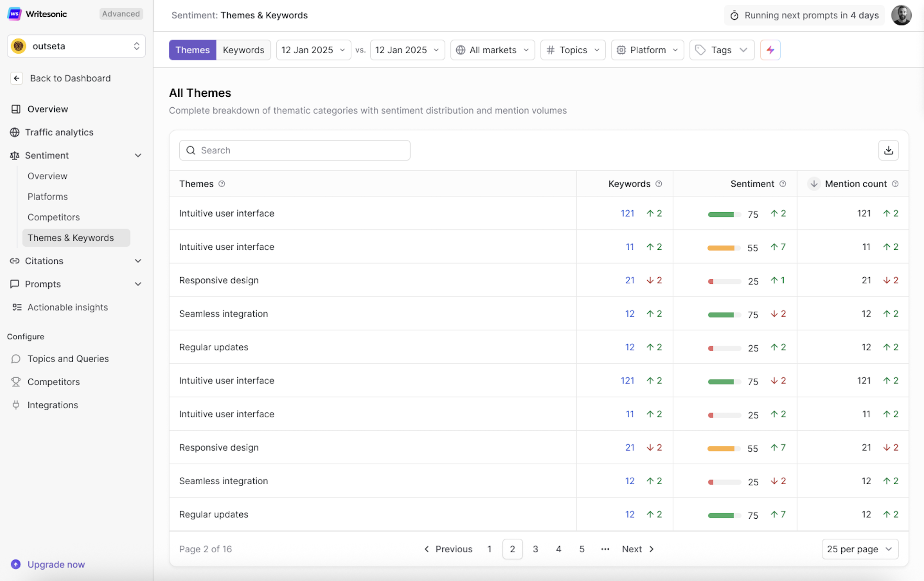Open the Platform filter dropdown
This screenshot has height=581, width=924.
tap(647, 50)
